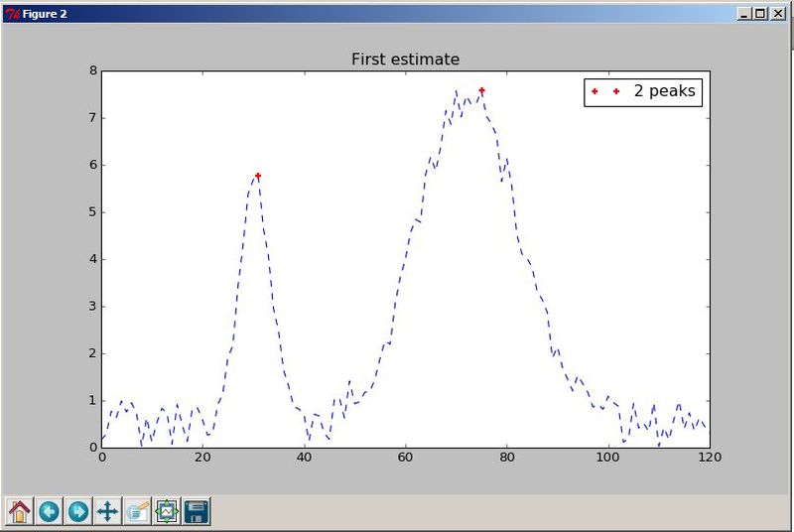Click the y-axis tick label 4
Image resolution: width=794 pixels, height=532 pixels.
(x=93, y=259)
